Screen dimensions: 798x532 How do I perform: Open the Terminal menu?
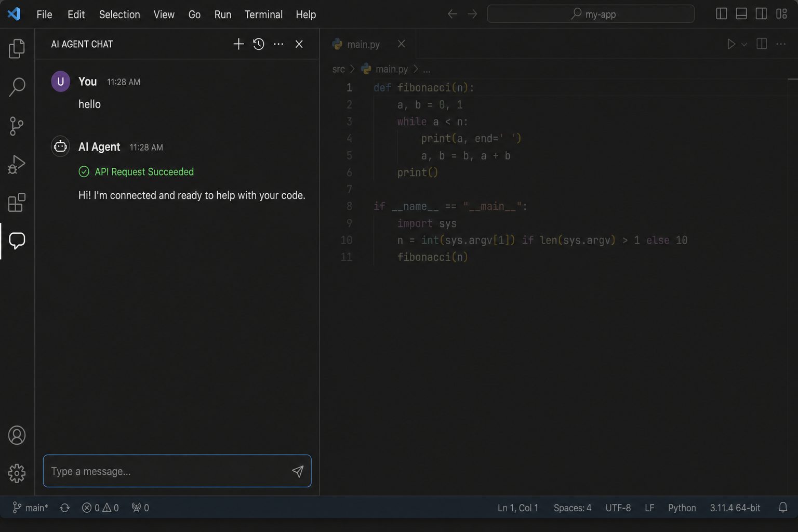click(263, 15)
